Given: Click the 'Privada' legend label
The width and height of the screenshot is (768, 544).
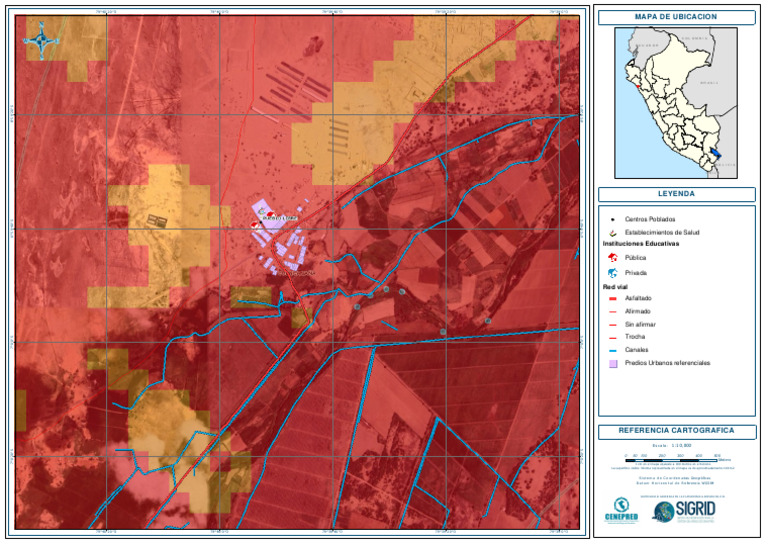Looking at the screenshot, I should click(x=636, y=273).
